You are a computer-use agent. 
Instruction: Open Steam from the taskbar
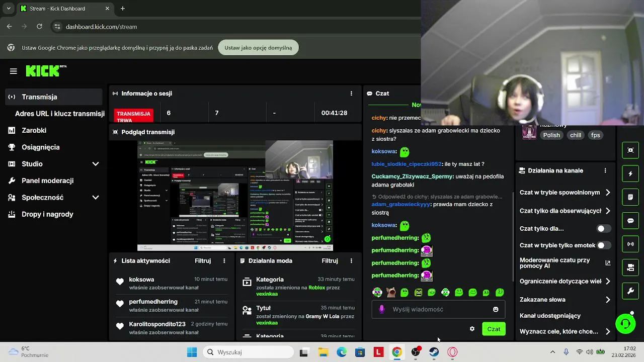(x=434, y=352)
